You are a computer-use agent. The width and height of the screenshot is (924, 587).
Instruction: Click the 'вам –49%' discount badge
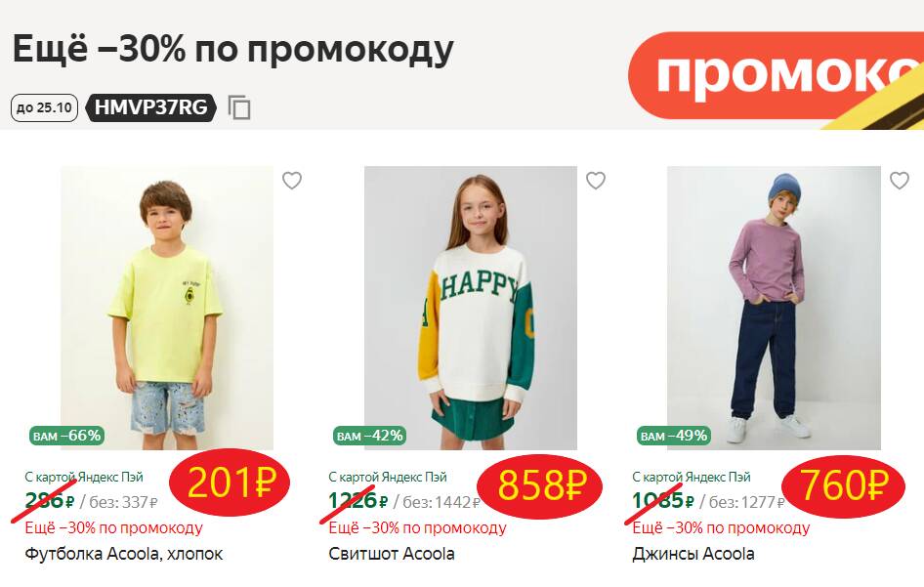click(674, 436)
